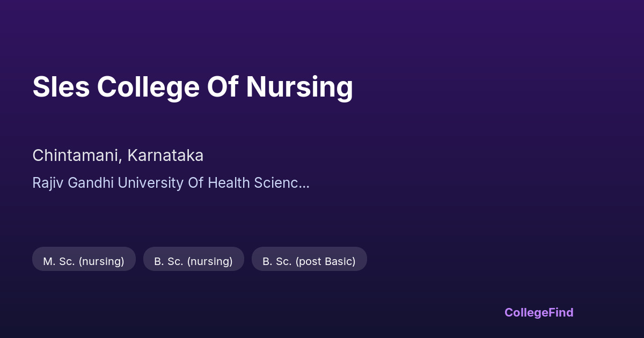
Task: Select the Chintamani, Karnataka location text
Action: 118,156
